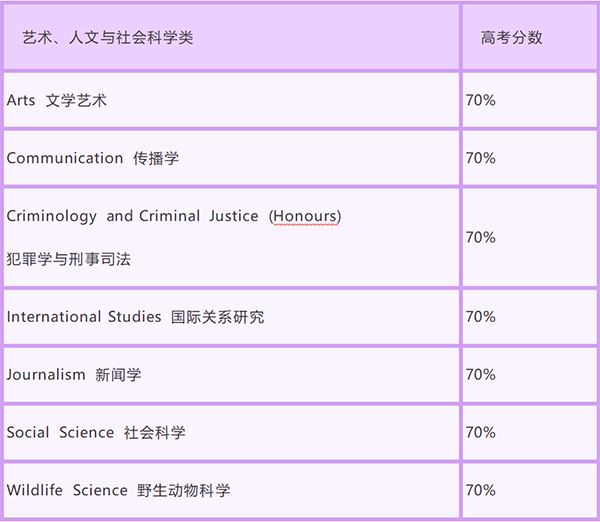Select the 70% score for Arts
The height and width of the screenshot is (522, 600).
click(480, 100)
